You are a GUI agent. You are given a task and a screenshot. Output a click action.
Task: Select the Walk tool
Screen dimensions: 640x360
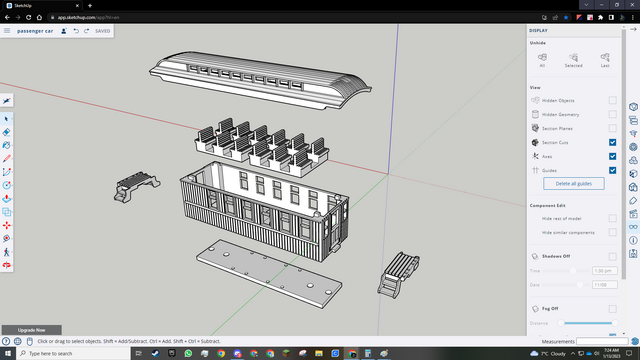coord(7,252)
